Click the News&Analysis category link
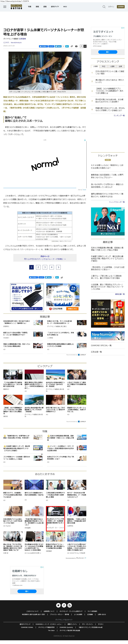Image resolution: width=128 pixels, height=644 pixels. (x=16, y=43)
